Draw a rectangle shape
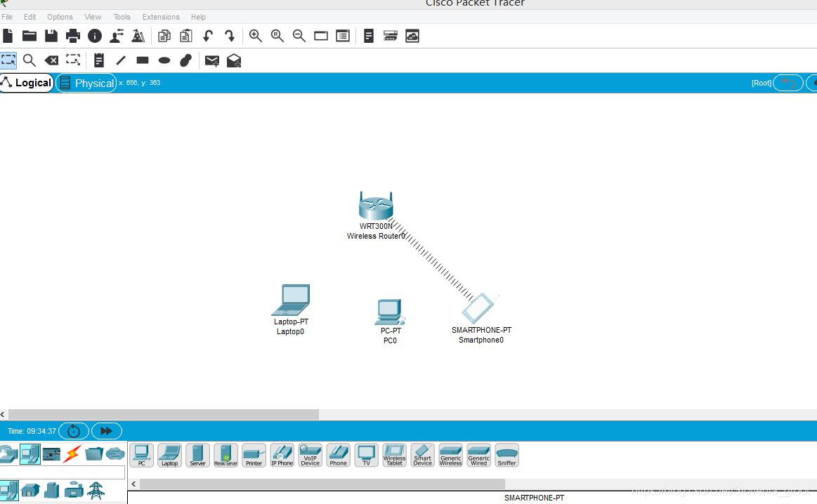The width and height of the screenshot is (817, 504). coord(142,60)
